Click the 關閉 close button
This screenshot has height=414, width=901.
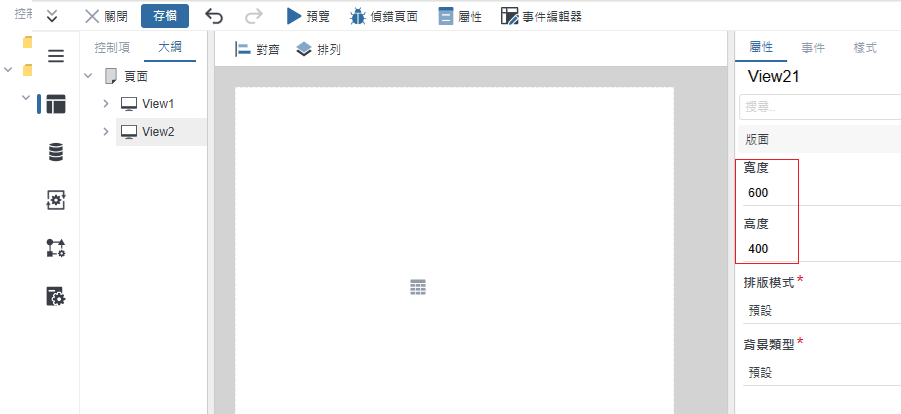click(106, 16)
